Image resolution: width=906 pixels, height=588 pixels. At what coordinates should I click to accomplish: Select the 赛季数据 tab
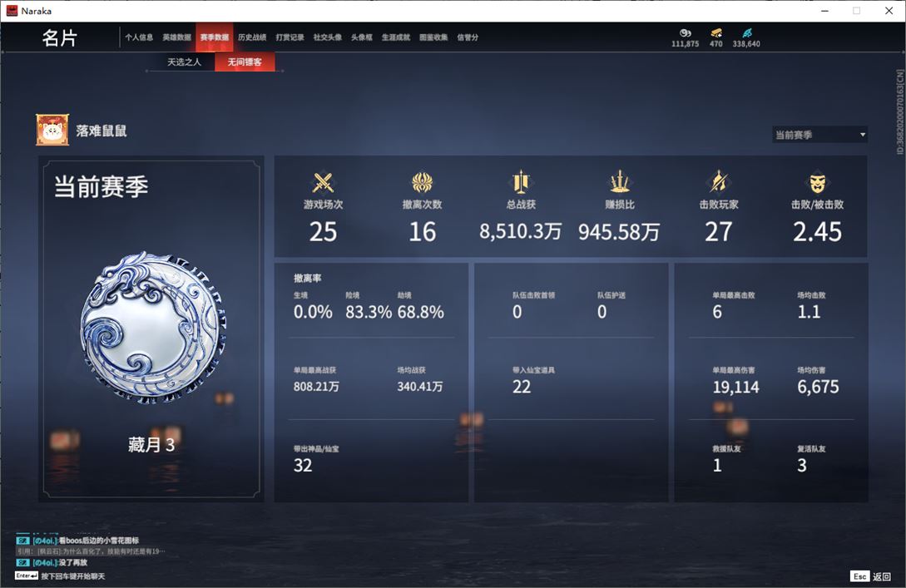point(215,37)
